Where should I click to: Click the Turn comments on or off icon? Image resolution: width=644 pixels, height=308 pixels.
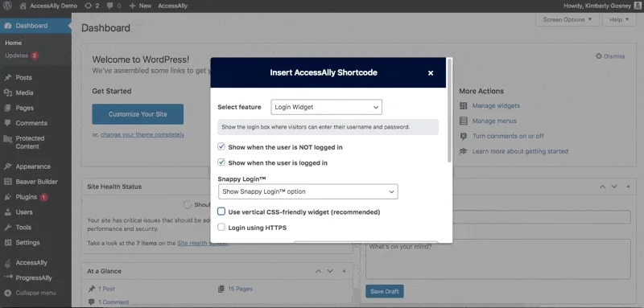tap(464, 136)
